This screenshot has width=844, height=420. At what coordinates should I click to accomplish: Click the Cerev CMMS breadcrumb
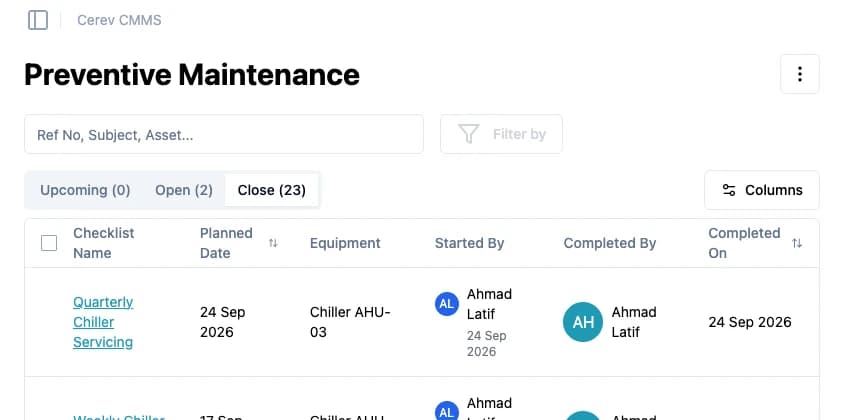119,20
